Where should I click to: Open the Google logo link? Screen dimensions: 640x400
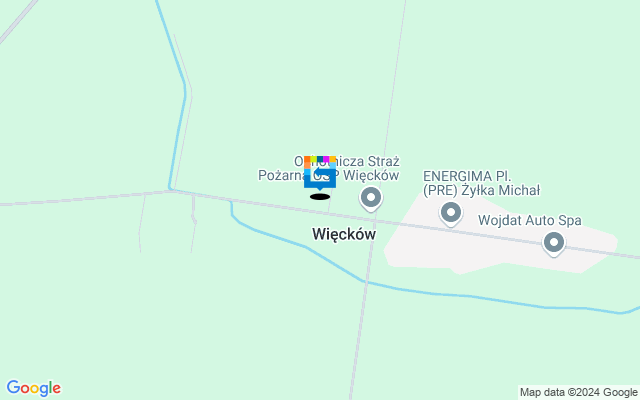coord(34,388)
